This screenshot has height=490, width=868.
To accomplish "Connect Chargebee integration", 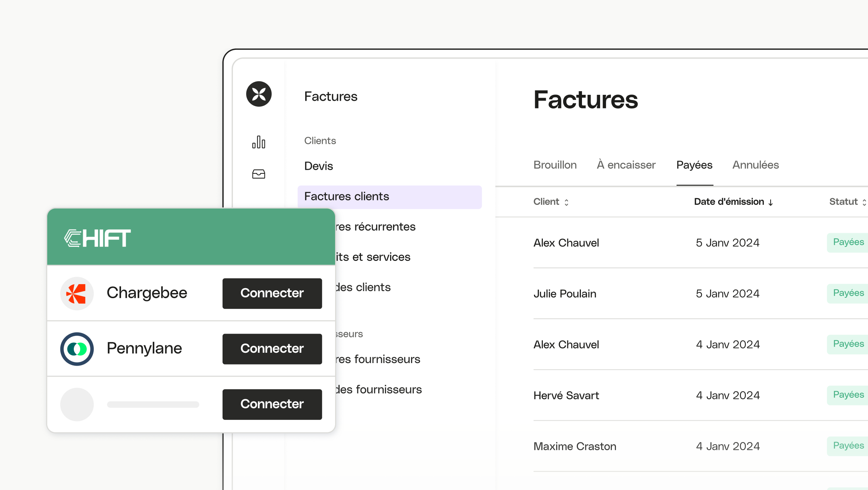I will (271, 293).
